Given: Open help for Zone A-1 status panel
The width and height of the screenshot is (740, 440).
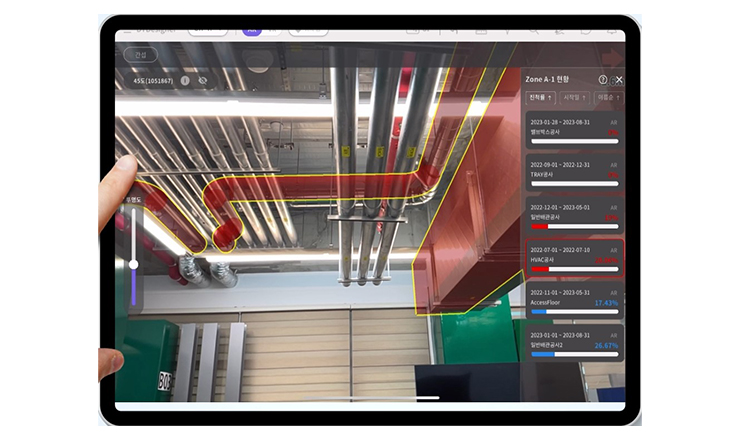Looking at the screenshot, I should [x=603, y=79].
